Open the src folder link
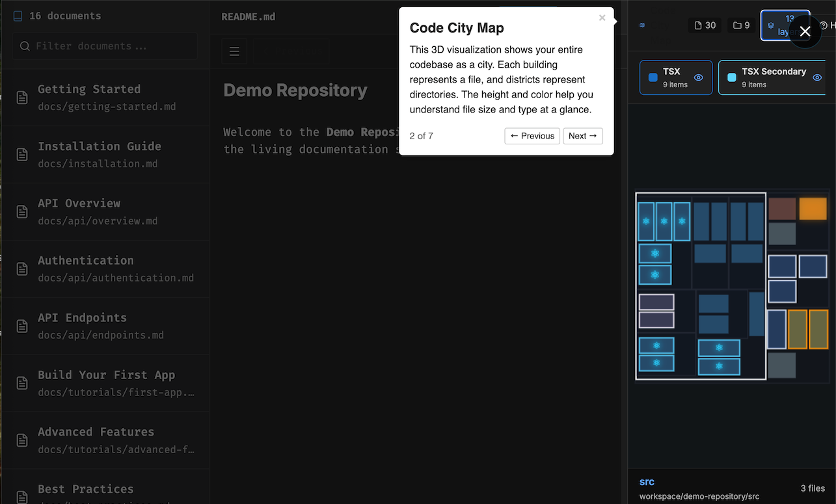 647,481
